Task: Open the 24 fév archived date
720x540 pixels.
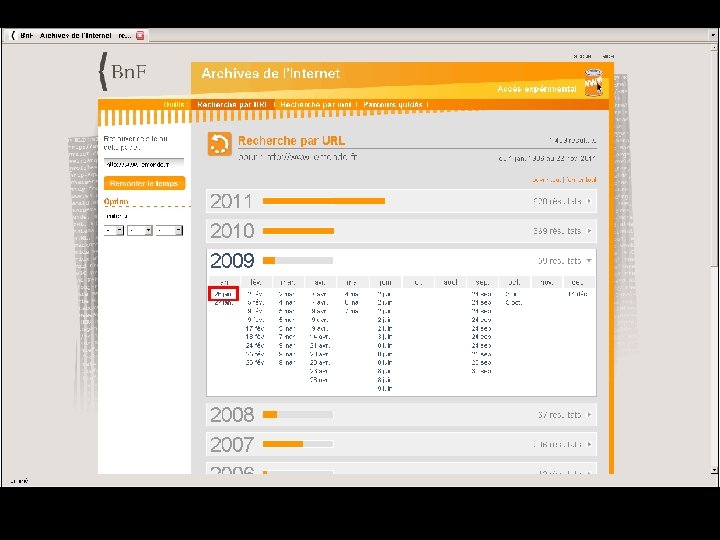Action: point(255,345)
